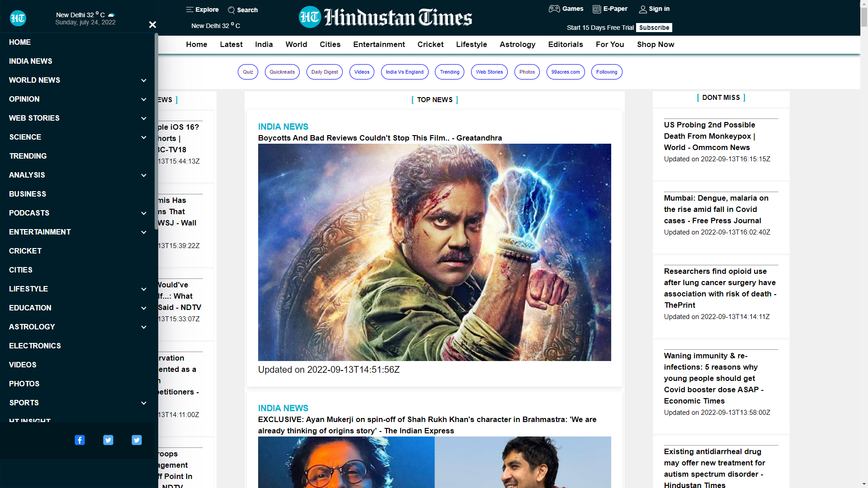Open India Vs England pill link
This screenshot has width=868, height=488.
405,72
